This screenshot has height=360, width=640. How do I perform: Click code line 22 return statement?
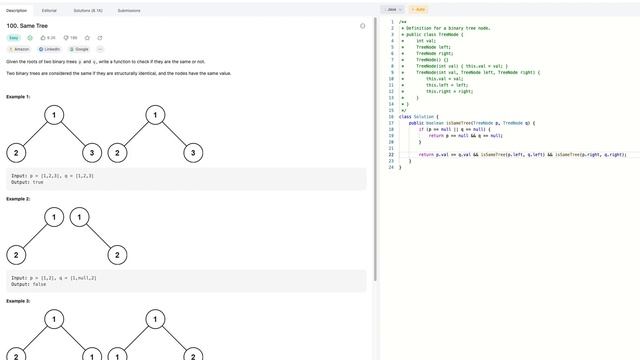tap(522, 155)
